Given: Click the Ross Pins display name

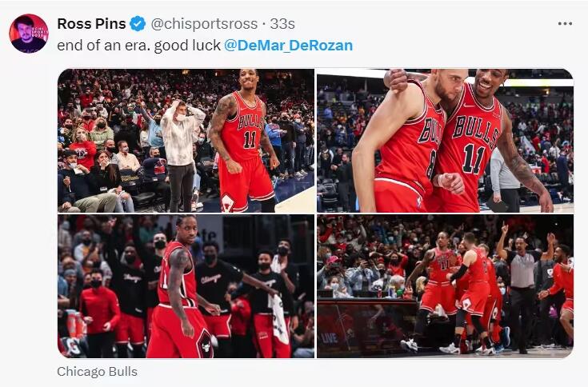Looking at the screenshot, I should 91,24.
